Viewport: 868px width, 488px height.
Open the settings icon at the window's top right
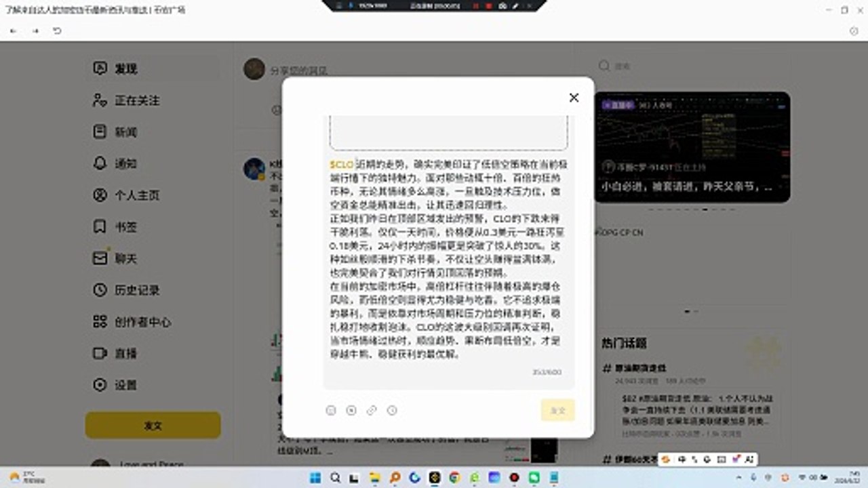854,31
